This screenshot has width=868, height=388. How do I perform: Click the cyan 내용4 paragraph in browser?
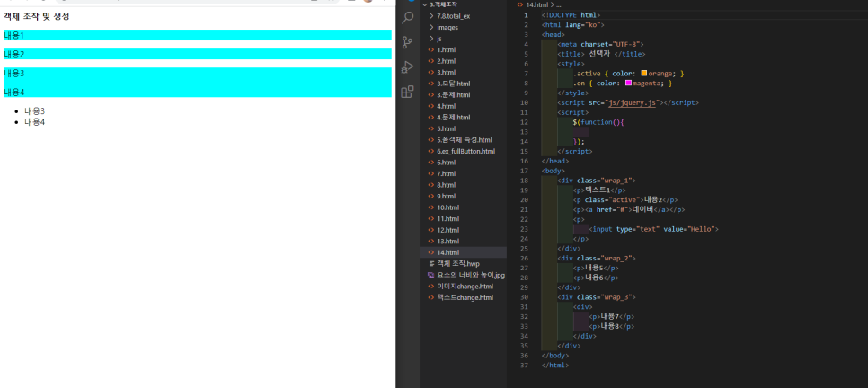pyautogui.click(x=198, y=92)
